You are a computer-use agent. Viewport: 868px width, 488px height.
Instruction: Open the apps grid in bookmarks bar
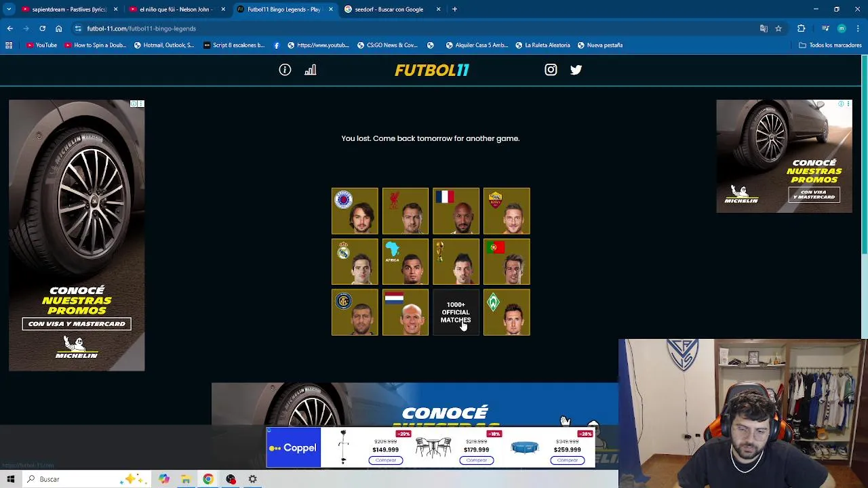click(x=9, y=45)
